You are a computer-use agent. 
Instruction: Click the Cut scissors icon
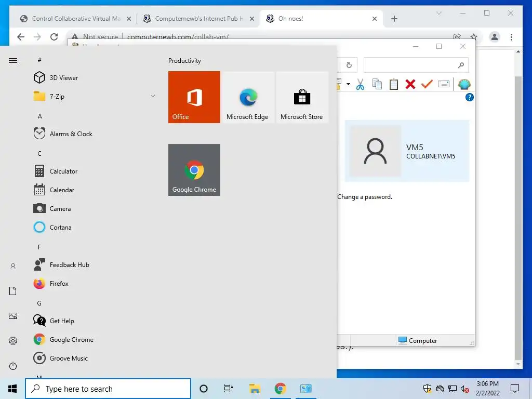click(361, 84)
